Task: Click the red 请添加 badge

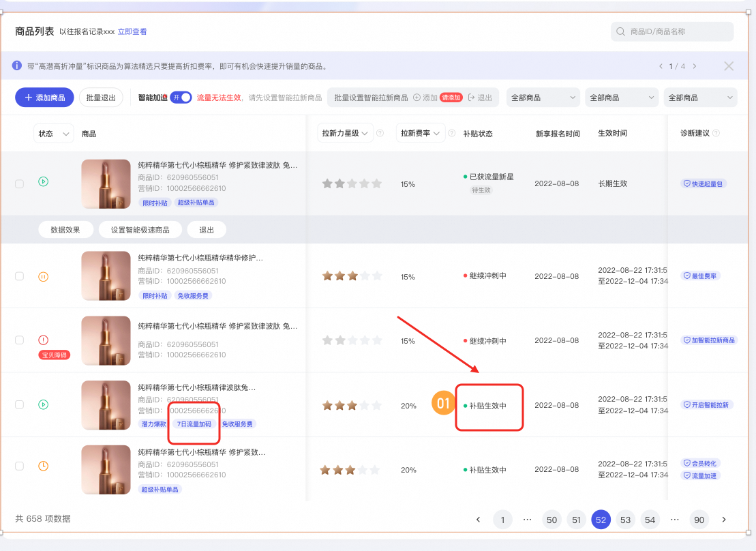Action: (451, 98)
